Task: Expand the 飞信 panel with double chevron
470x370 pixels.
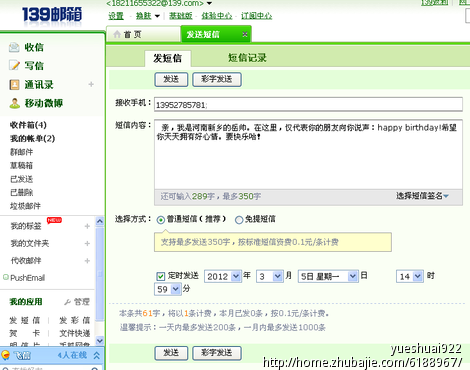Action: [x=97, y=355]
